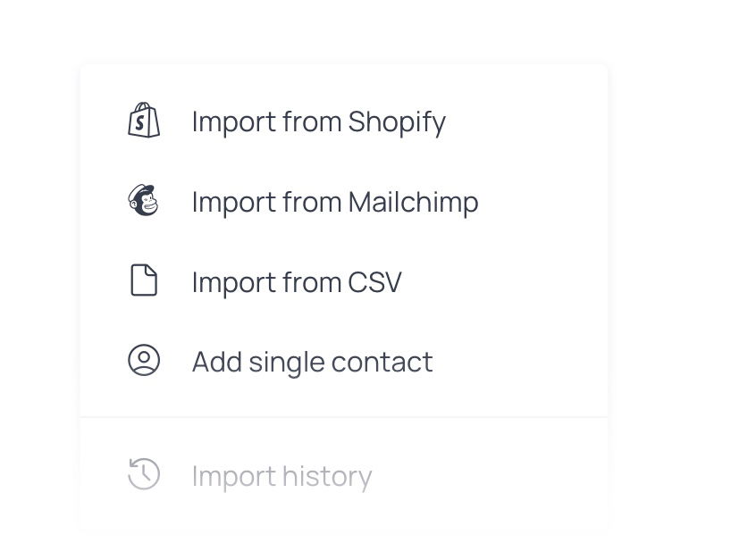Click the import history clock icon

pyautogui.click(x=144, y=475)
